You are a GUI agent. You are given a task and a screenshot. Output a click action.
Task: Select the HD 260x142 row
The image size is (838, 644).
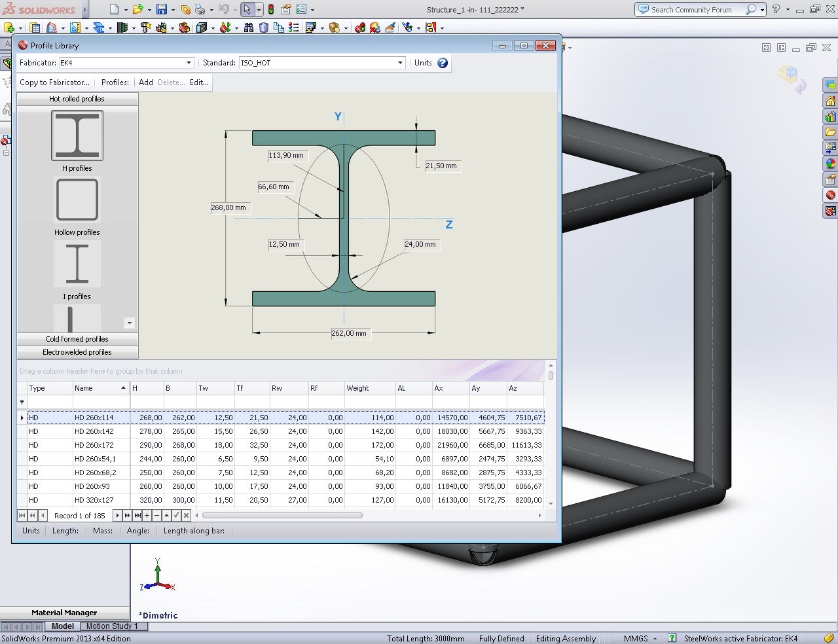pos(285,431)
